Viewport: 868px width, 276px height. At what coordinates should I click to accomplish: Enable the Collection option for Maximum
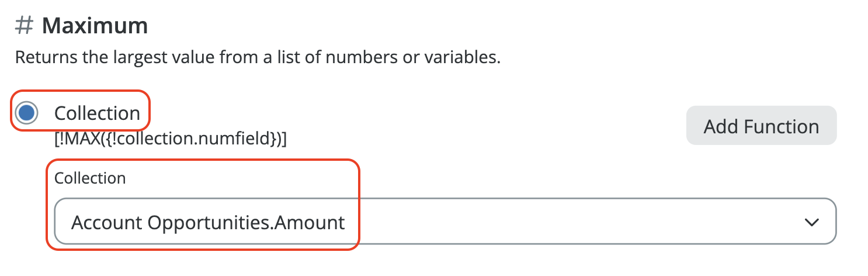coord(27,112)
